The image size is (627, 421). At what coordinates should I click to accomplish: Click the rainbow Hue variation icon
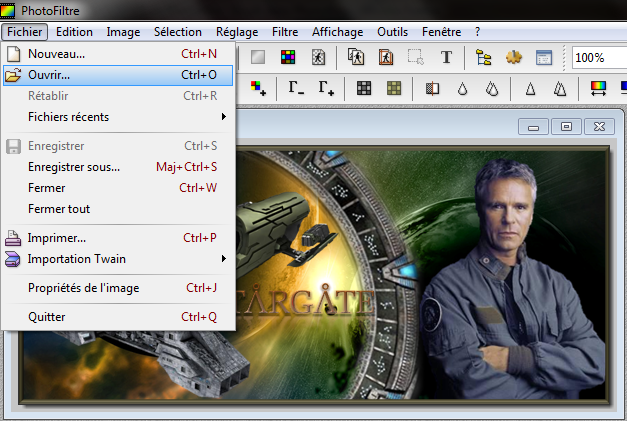coord(598,88)
